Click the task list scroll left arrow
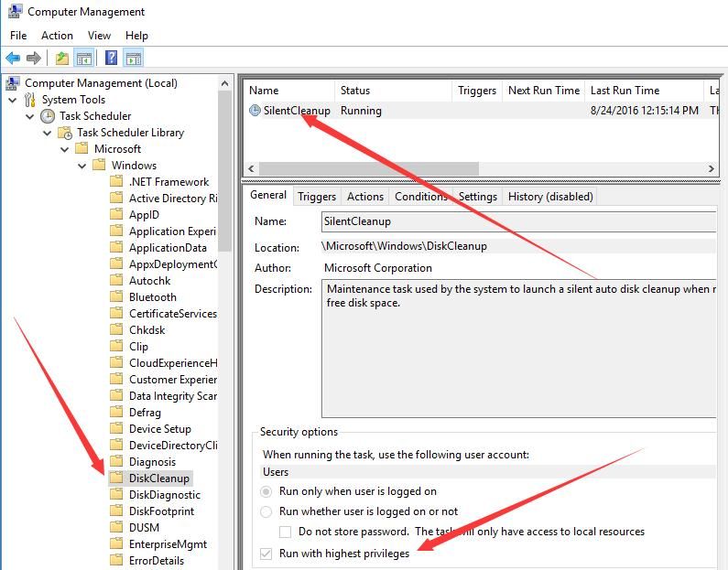This screenshot has width=728, height=570. [251, 168]
